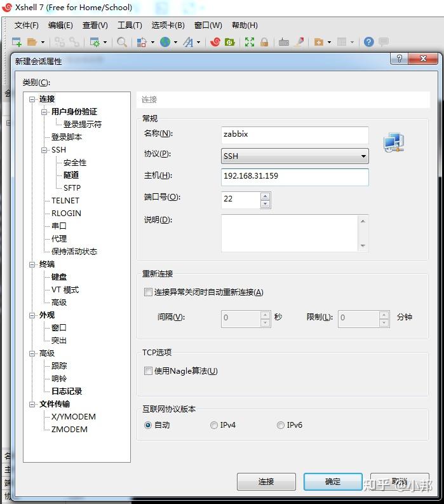Collapse the 高级 tree node
The image size is (444, 504).
(32, 353)
